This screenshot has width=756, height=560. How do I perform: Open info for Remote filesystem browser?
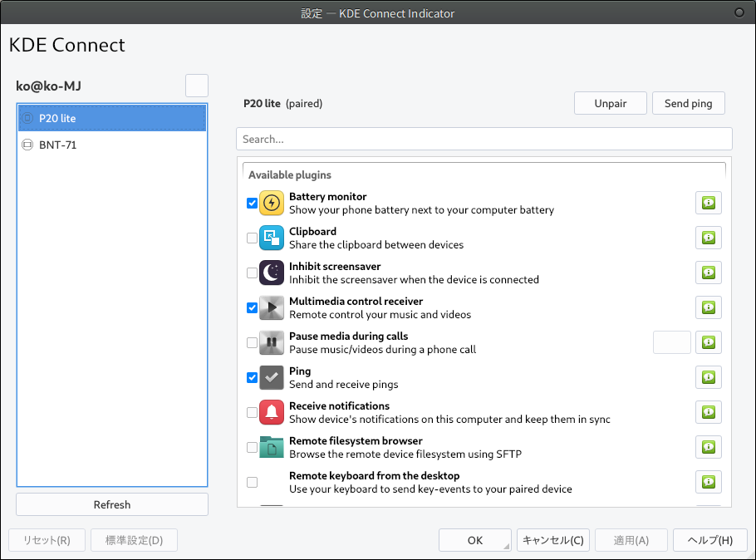709,447
